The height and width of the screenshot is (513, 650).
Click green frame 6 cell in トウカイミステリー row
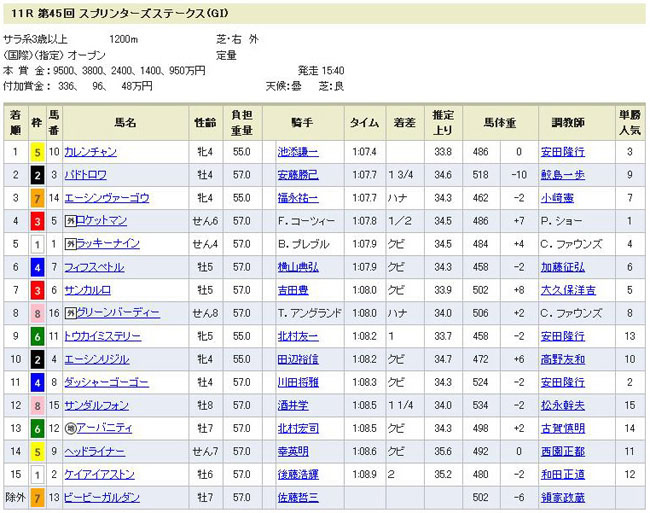[x=37, y=336]
